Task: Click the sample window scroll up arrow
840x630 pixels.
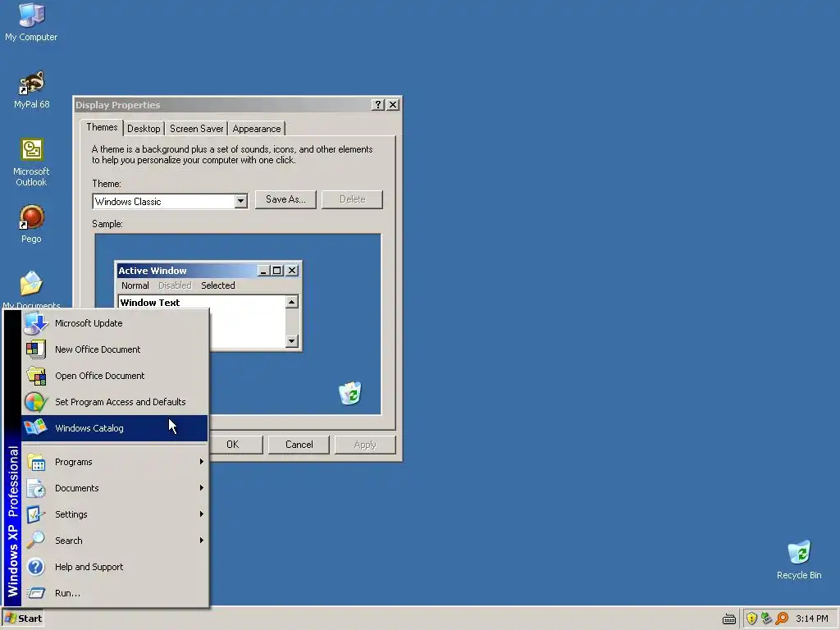Action: coord(291,302)
